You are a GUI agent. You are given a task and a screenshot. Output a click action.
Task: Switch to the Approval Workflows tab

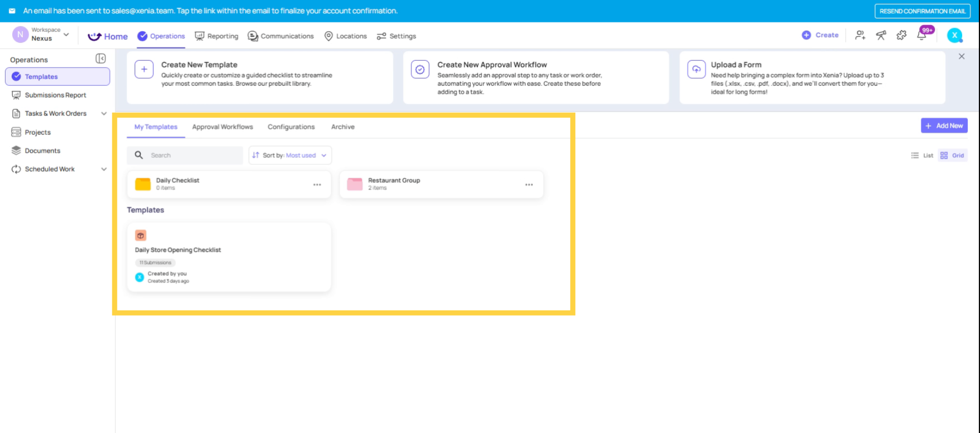click(223, 127)
